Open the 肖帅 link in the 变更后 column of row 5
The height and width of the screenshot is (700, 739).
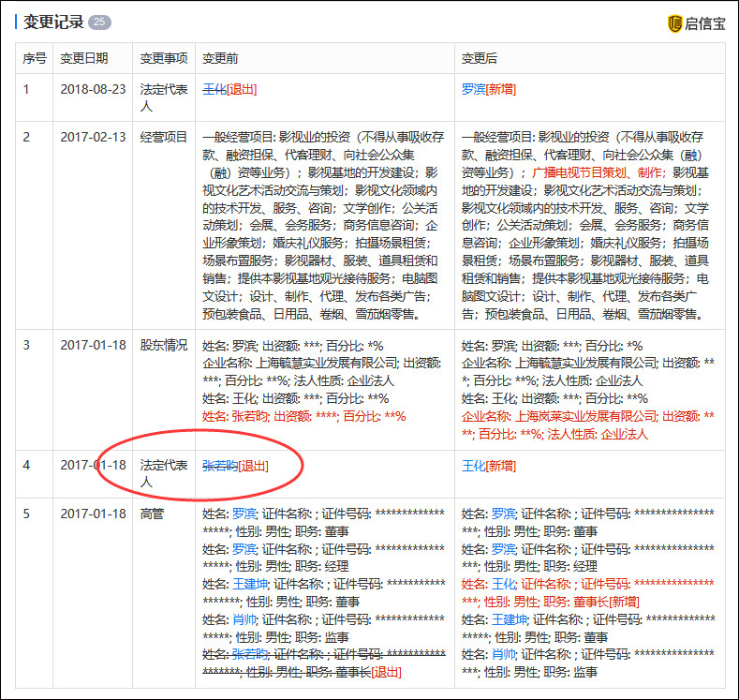click(504, 654)
